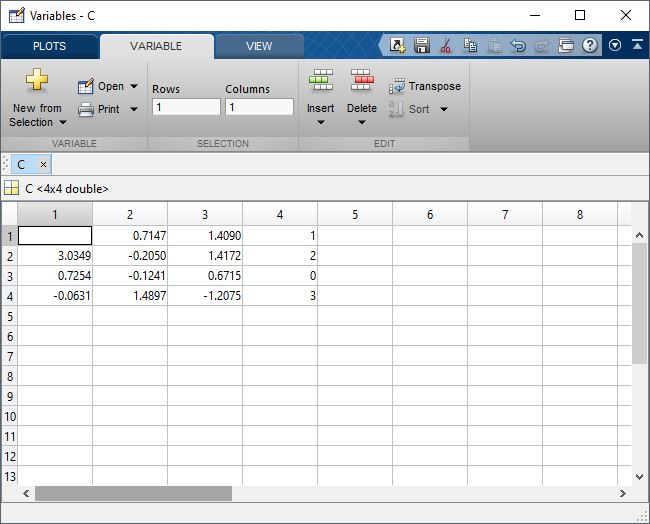This screenshot has width=650, height=524.
Task: Open Help via the question mark icon
Action: 590,46
